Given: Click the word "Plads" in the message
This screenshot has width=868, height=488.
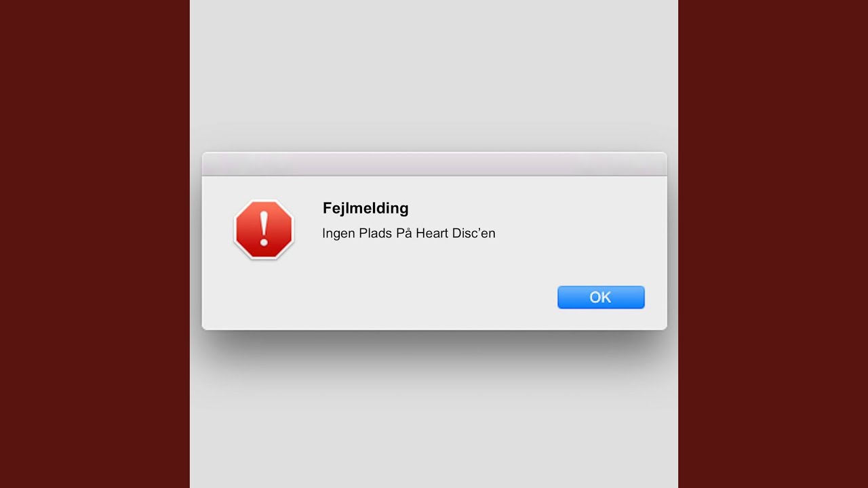Looking at the screenshot, I should click(x=375, y=233).
